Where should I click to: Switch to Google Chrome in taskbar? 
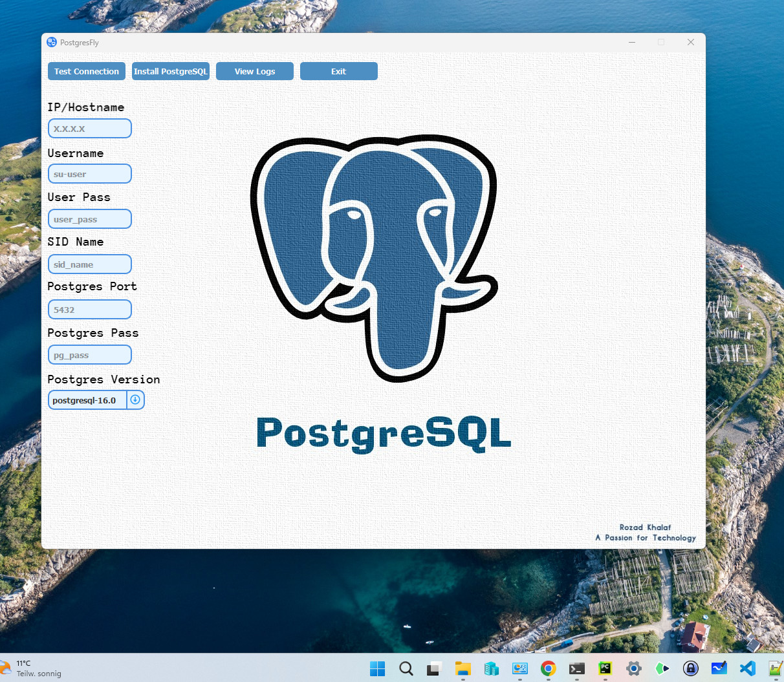(549, 668)
